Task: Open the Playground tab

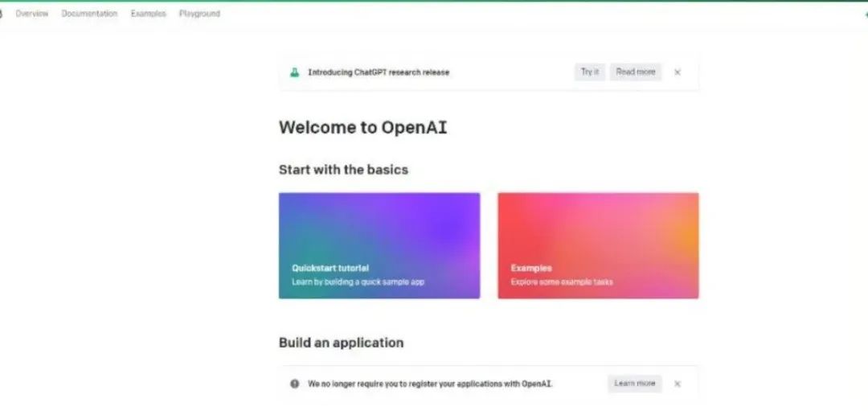Action: click(199, 14)
